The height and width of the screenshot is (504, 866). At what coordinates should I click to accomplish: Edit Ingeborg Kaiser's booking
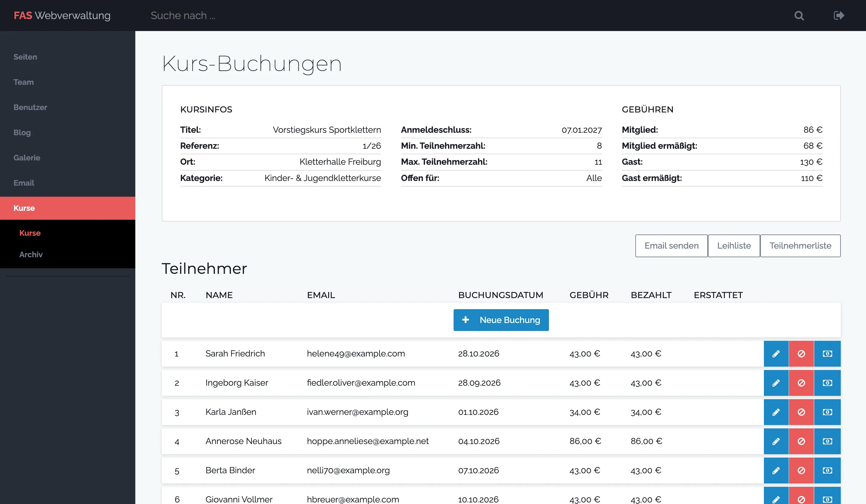[x=776, y=383]
